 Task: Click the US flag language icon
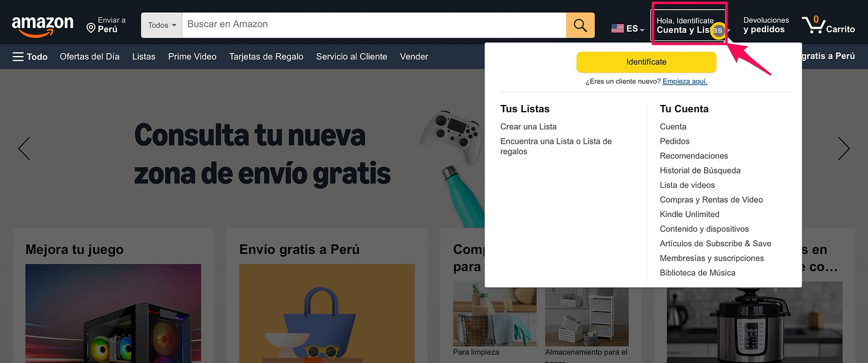click(618, 28)
